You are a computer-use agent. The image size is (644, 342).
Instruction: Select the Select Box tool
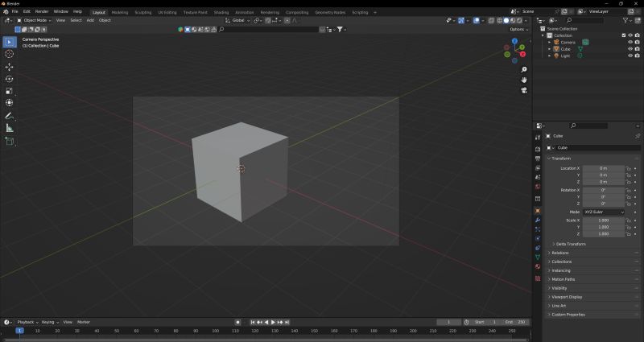point(10,42)
